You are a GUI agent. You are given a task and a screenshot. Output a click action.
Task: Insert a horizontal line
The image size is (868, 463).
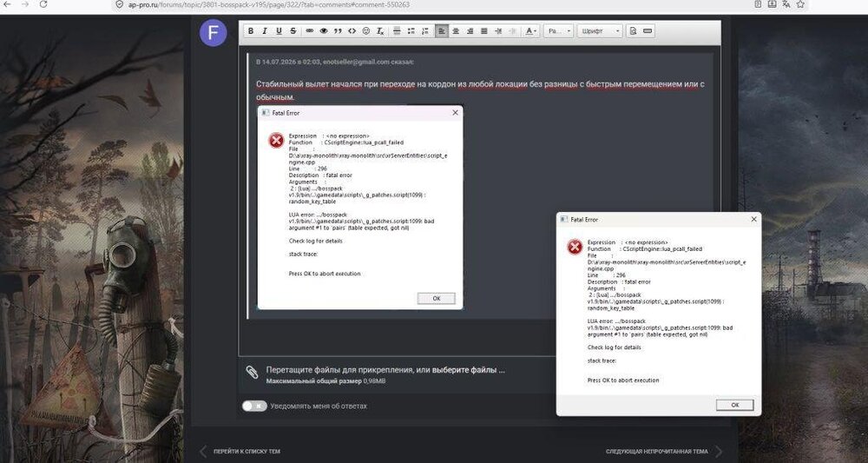[397, 31]
